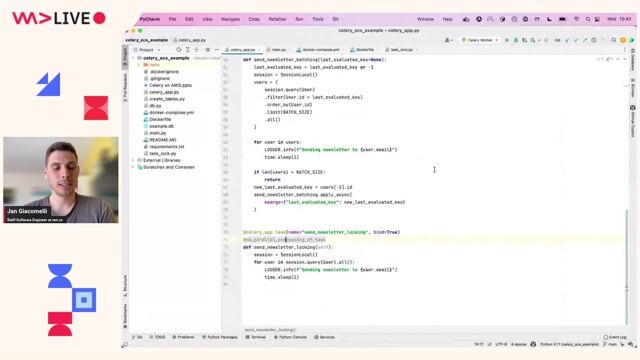Switch to the docker-compose.yml editor tab
640x360 pixels.
click(320, 50)
